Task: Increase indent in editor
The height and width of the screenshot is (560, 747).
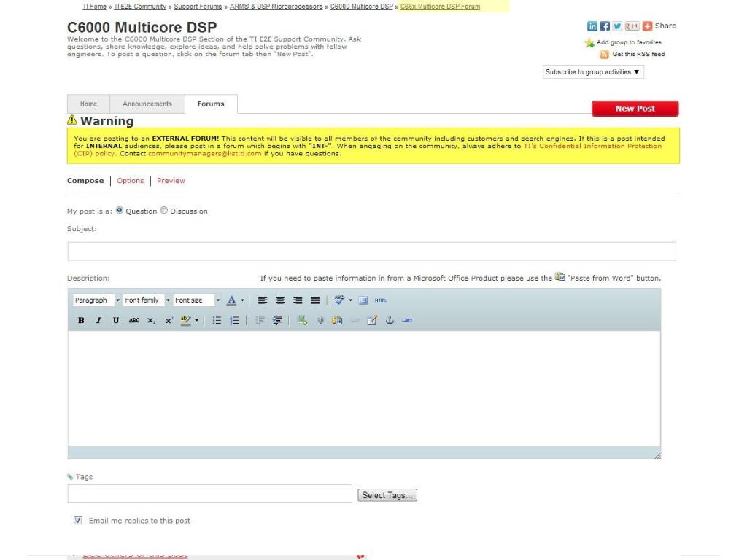Action: 277,321
